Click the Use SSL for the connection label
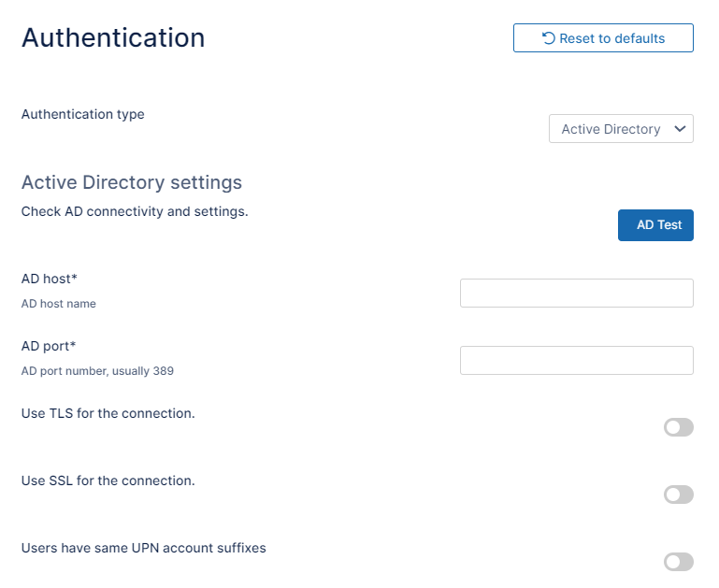The width and height of the screenshot is (719, 588). click(108, 480)
